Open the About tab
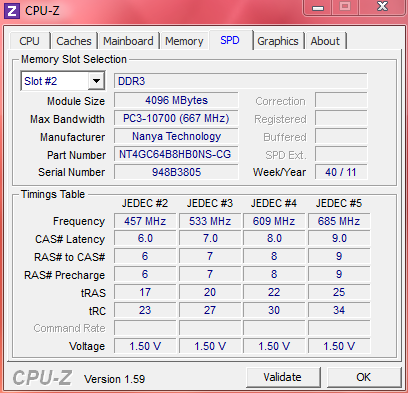Viewport: 408px width, 393px height. 325,41
